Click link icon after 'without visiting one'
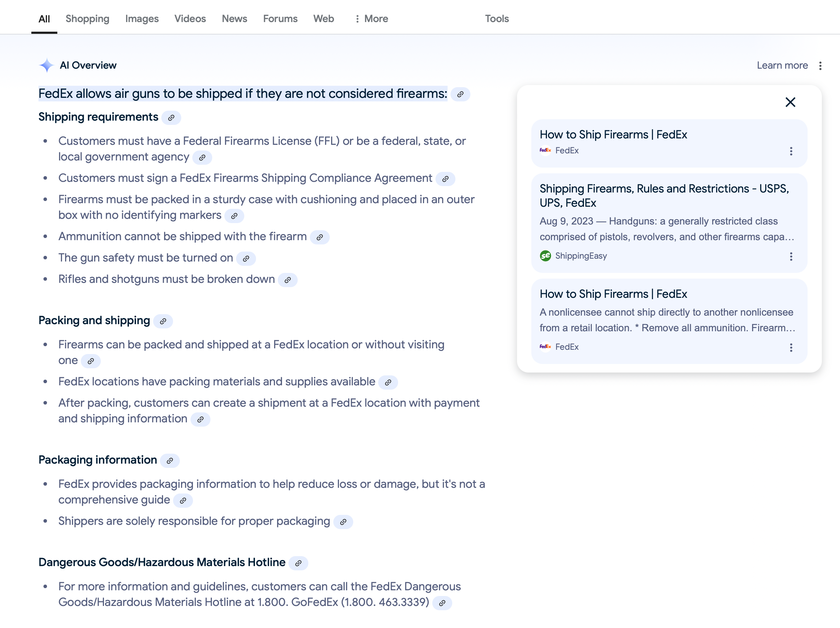The height and width of the screenshot is (628, 840). [91, 361]
